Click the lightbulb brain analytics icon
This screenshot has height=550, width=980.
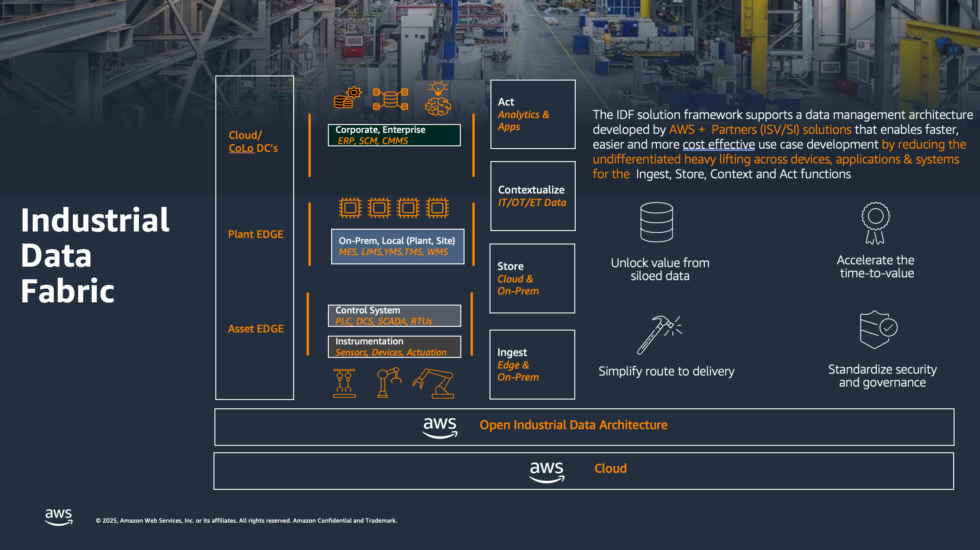[438, 99]
